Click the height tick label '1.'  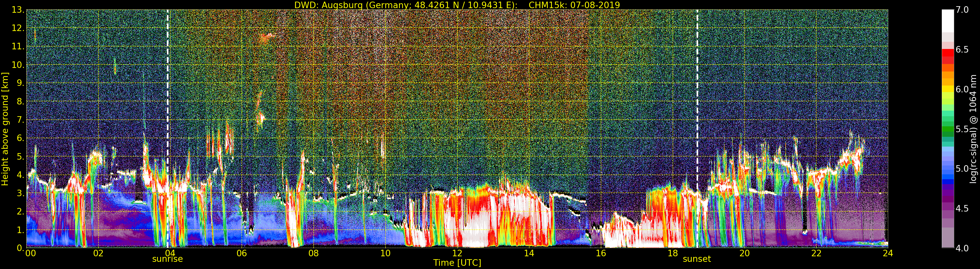[21, 230]
